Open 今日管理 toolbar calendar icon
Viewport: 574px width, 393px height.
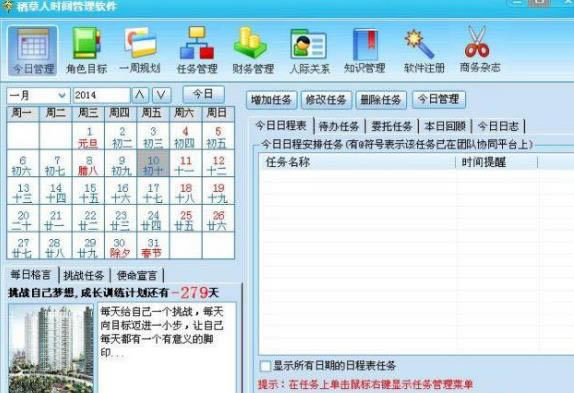(x=33, y=50)
